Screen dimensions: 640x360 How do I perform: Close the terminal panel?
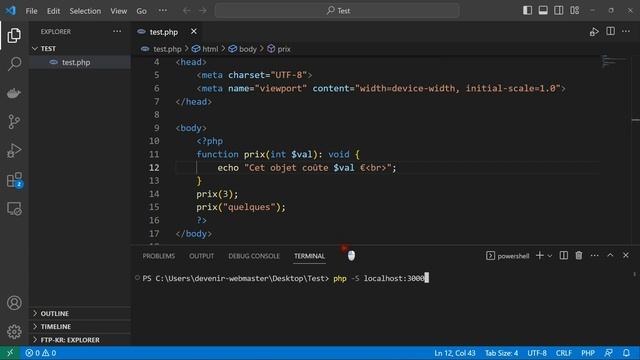(626, 256)
